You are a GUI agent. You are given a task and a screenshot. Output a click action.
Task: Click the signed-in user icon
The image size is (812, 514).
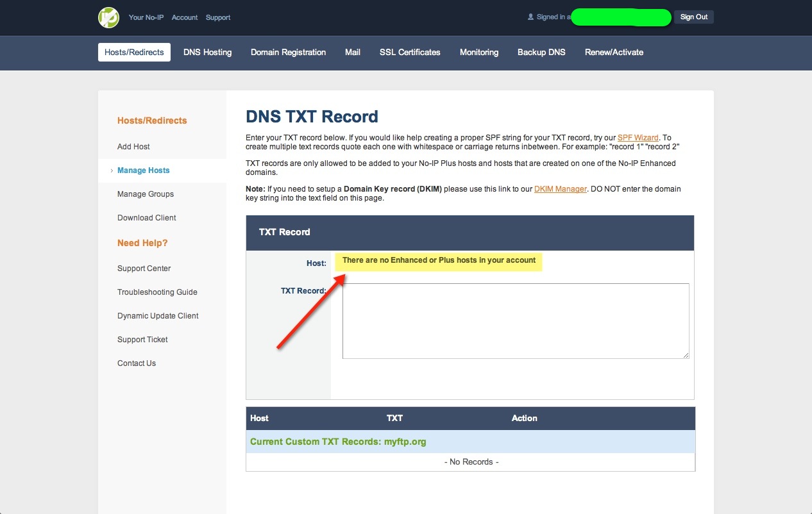[530, 17]
